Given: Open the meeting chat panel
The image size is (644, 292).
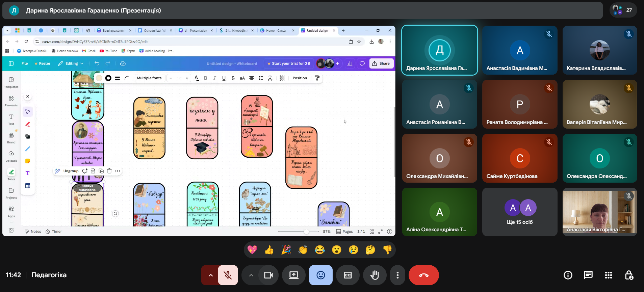Looking at the screenshot, I should coord(588,275).
